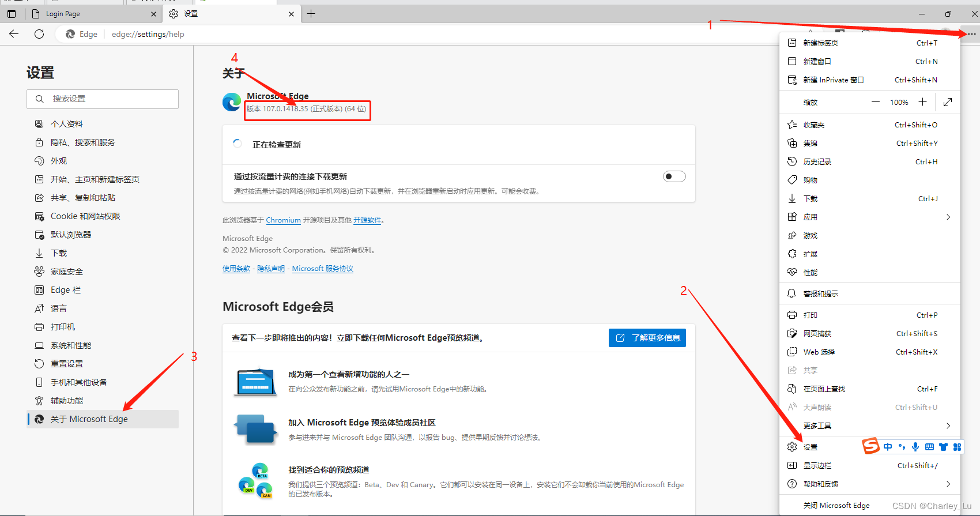The width and height of the screenshot is (980, 516).
Task: Increase zoom with the plus button
Action: tap(923, 102)
